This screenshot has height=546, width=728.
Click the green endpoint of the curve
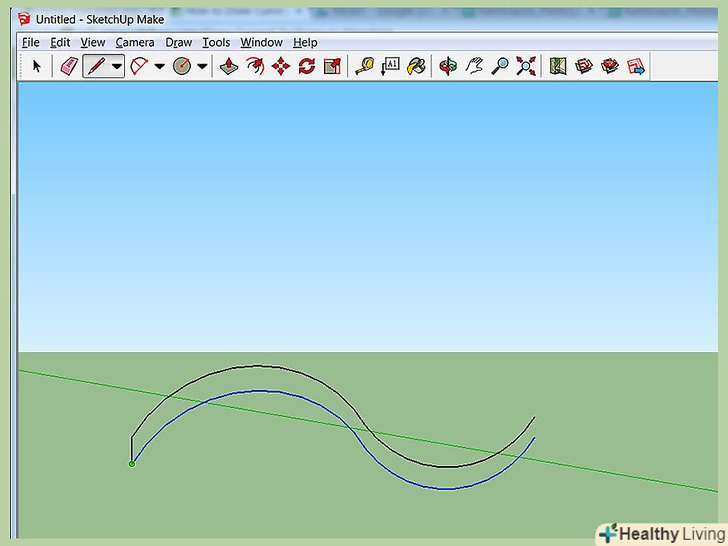[132, 463]
